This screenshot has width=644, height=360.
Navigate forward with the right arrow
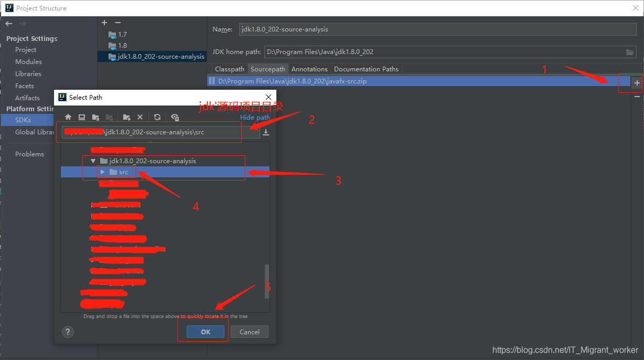[23, 24]
